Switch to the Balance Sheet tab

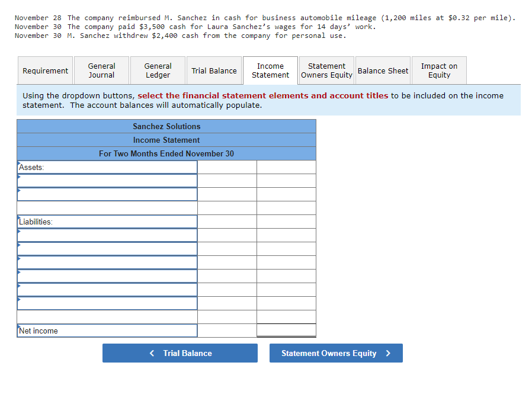pos(383,70)
